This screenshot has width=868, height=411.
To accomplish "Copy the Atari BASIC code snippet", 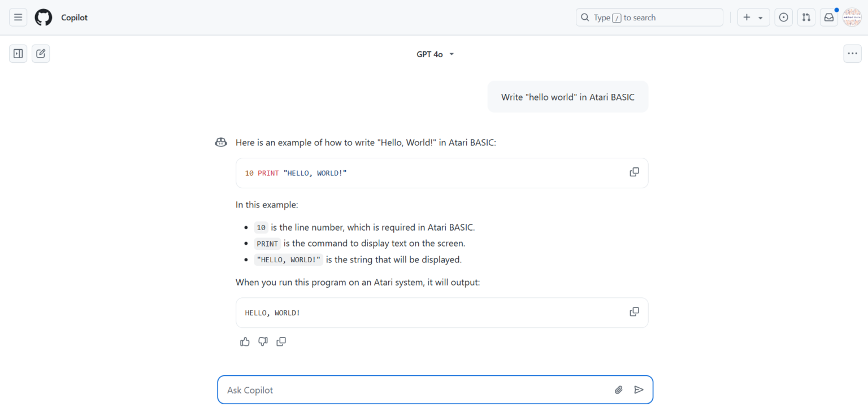I will [x=634, y=172].
